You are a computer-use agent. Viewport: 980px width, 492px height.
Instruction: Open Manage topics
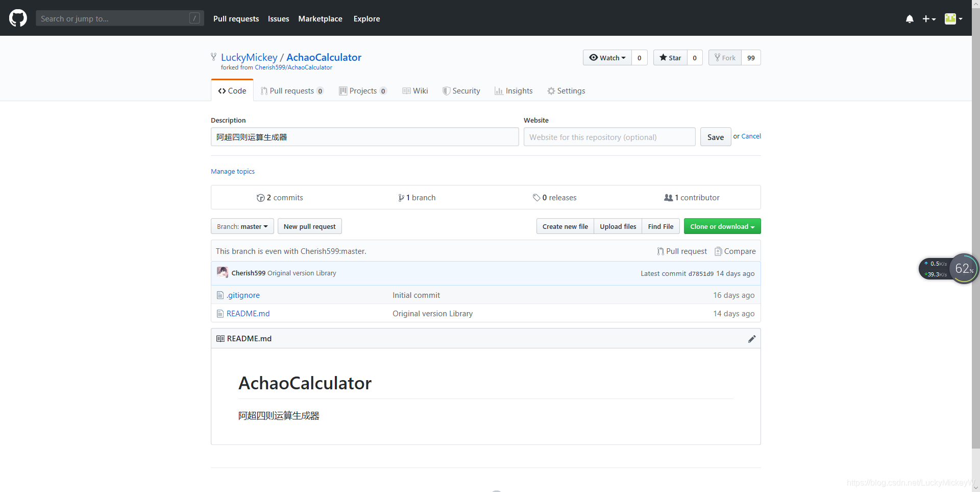tap(233, 172)
